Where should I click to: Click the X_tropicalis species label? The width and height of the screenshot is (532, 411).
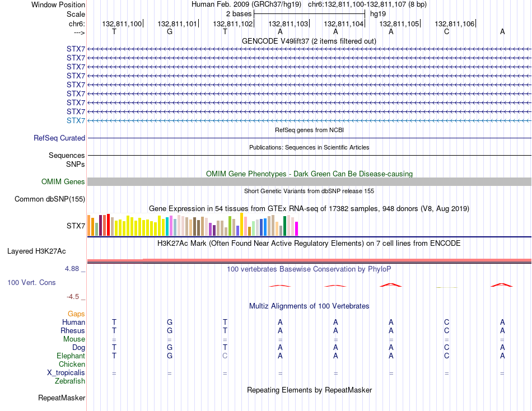click(66, 373)
